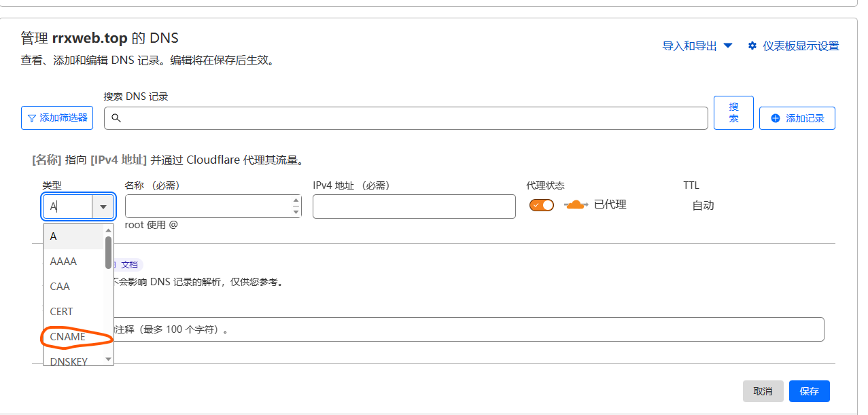Collapse the record type dropdown arrow
868x415 pixels.
pyautogui.click(x=103, y=206)
